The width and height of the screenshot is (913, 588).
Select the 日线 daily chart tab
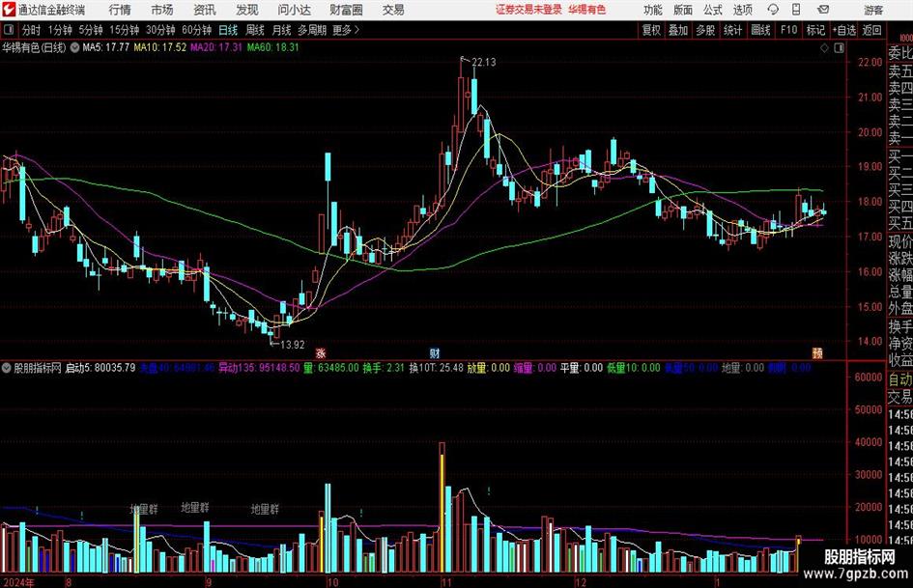coord(228,30)
